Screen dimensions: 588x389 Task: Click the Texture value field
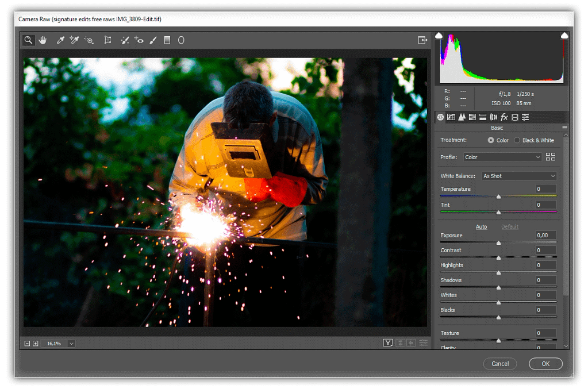click(545, 333)
